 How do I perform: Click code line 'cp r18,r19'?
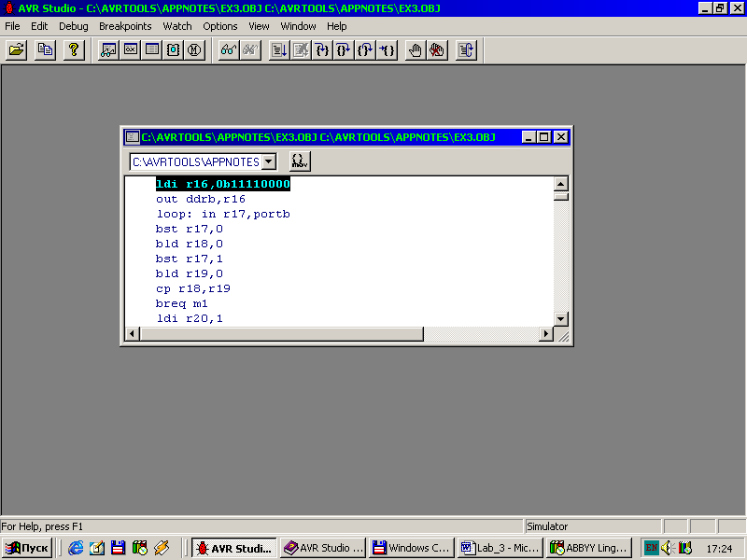193,288
